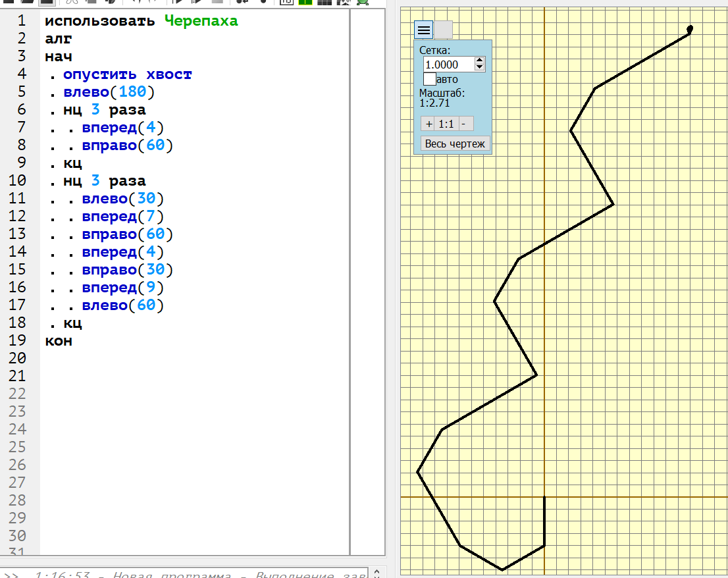Click 'влево(60)' on line 17
Screen dimensions: 728x578
122,305
